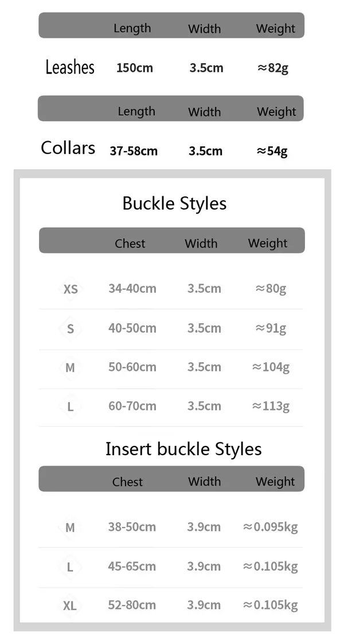This screenshot has height=644, width=344.
Task: Select the ≈0.095kg weight value
Action: tap(270, 527)
